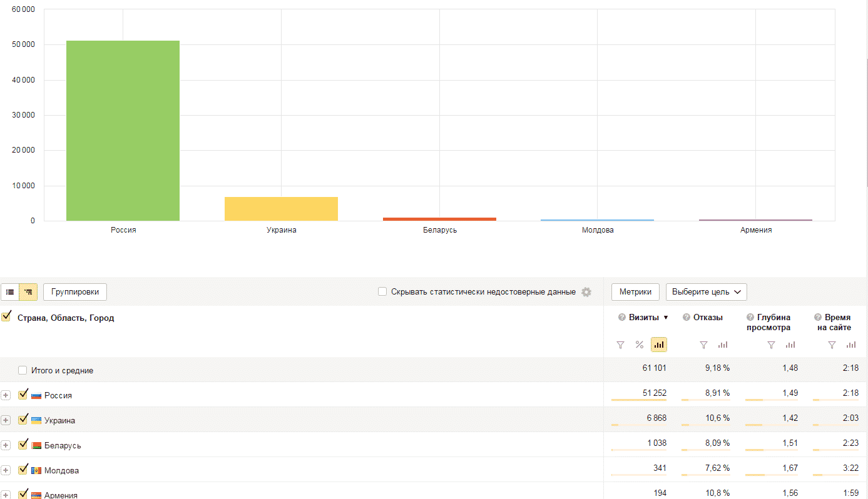Plot Время на сайте on chart icon
868x499 pixels.
[851, 345]
